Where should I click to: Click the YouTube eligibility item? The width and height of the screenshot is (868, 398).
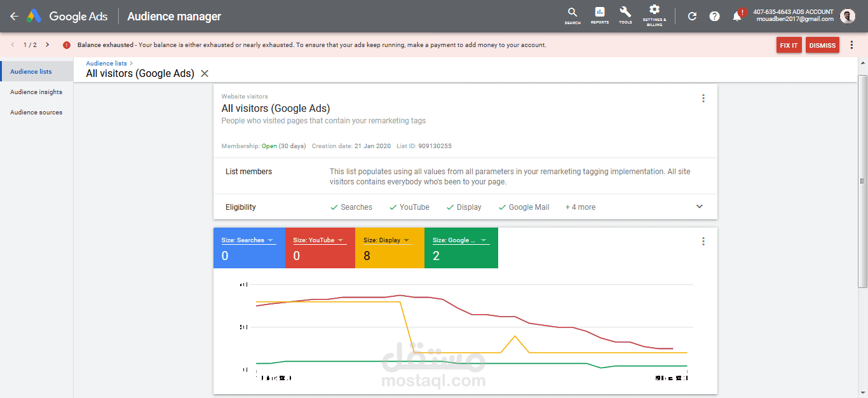(x=409, y=207)
